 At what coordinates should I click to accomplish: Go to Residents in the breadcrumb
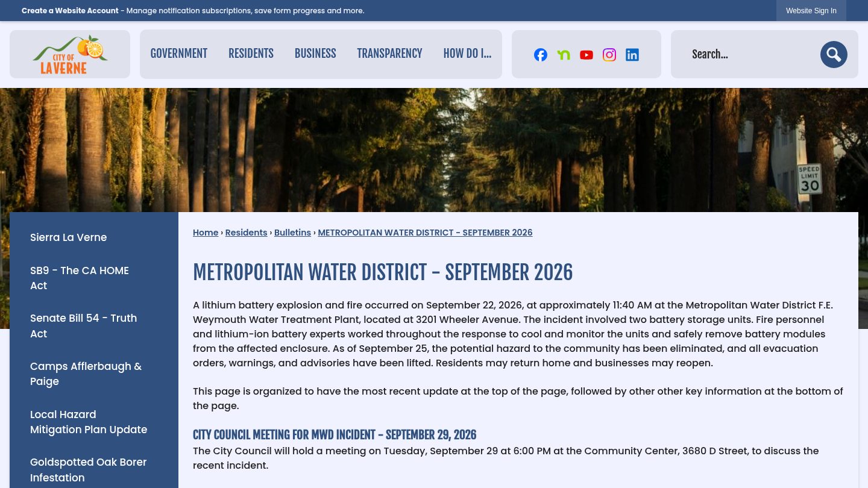(246, 233)
